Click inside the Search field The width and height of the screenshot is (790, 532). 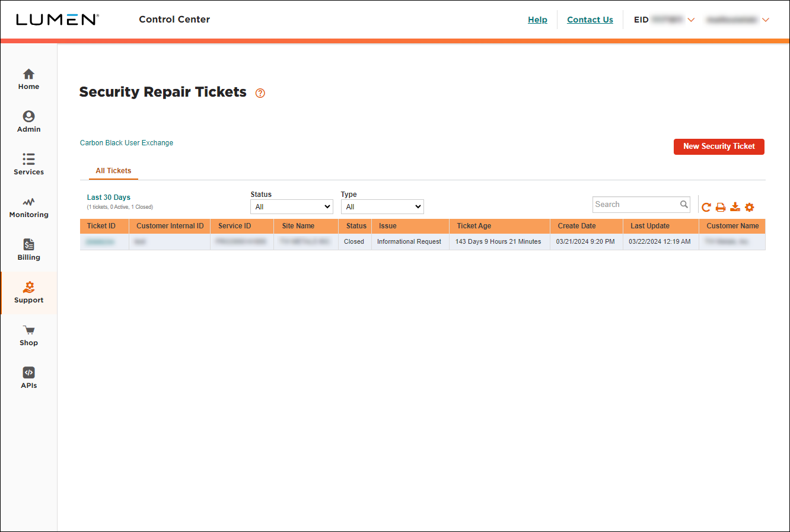pos(635,204)
